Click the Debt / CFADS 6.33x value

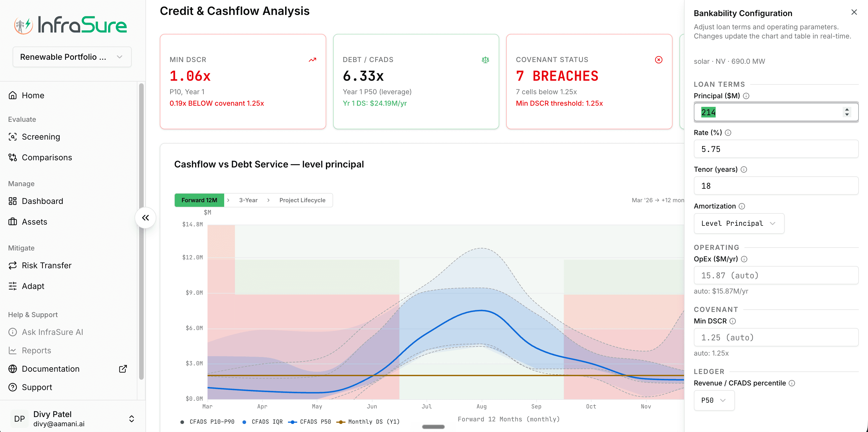363,76
